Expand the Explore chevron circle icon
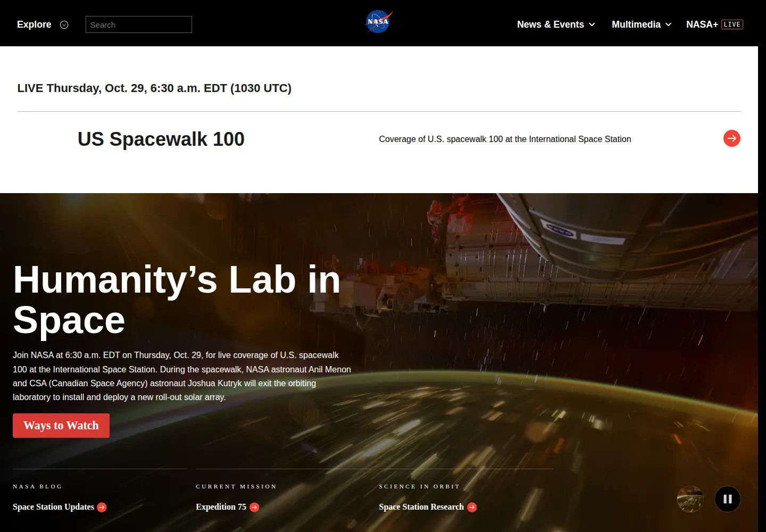The image size is (766, 532). coord(64,24)
